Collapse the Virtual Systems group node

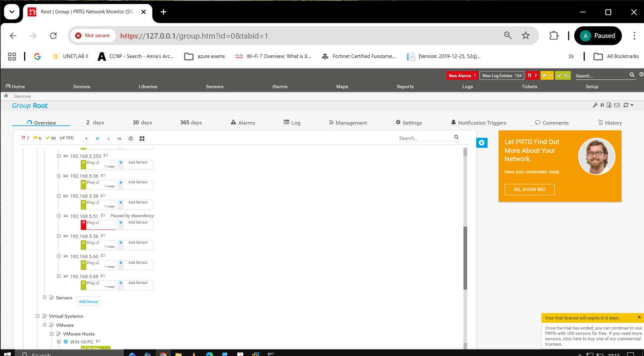38,316
